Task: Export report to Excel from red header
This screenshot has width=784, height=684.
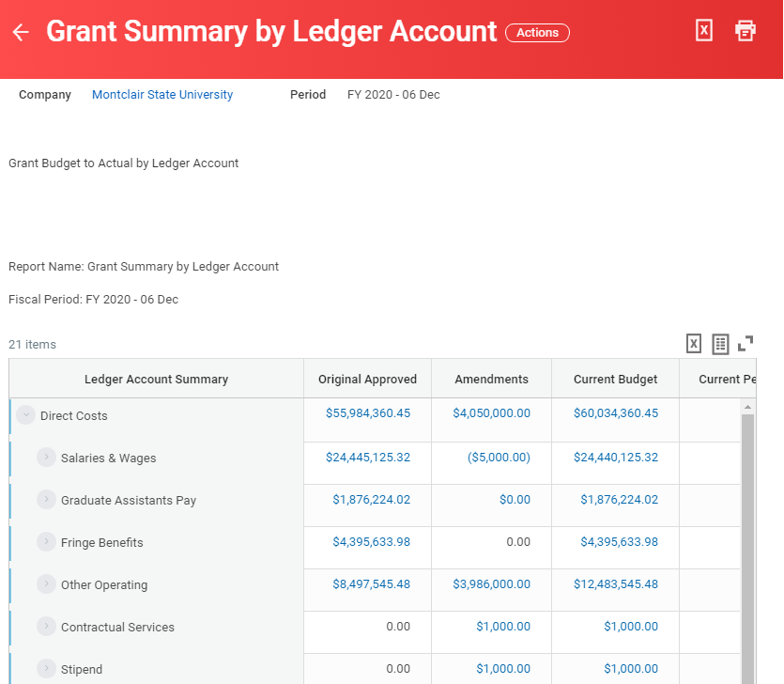Action: pyautogui.click(x=704, y=30)
